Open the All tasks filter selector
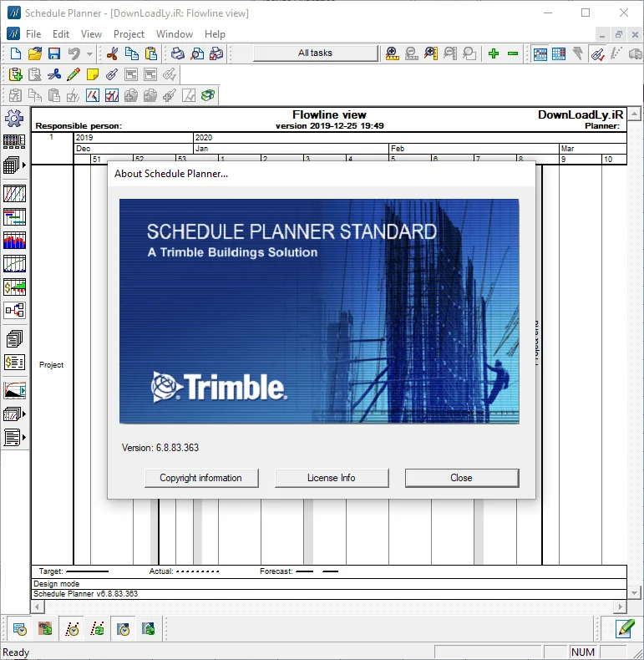 (315, 53)
